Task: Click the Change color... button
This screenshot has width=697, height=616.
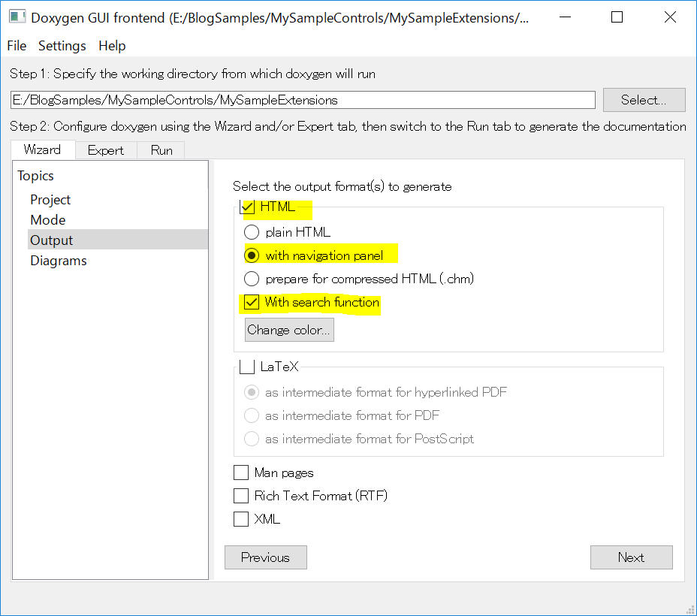Action: [289, 330]
